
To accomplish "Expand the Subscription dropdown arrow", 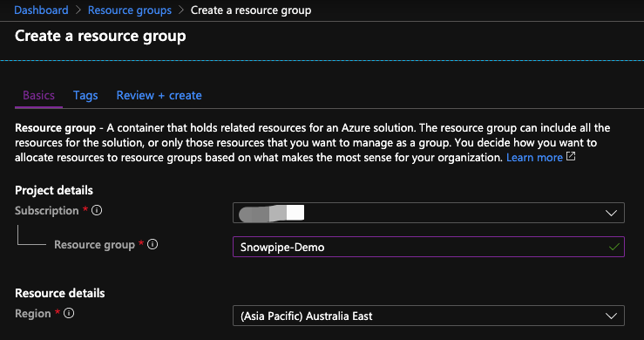I will 611,213.
